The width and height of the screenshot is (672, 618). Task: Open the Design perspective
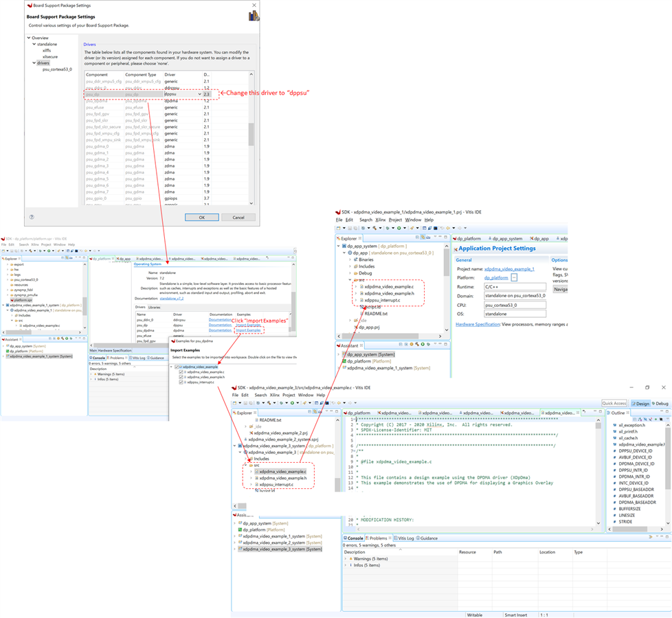(640, 404)
